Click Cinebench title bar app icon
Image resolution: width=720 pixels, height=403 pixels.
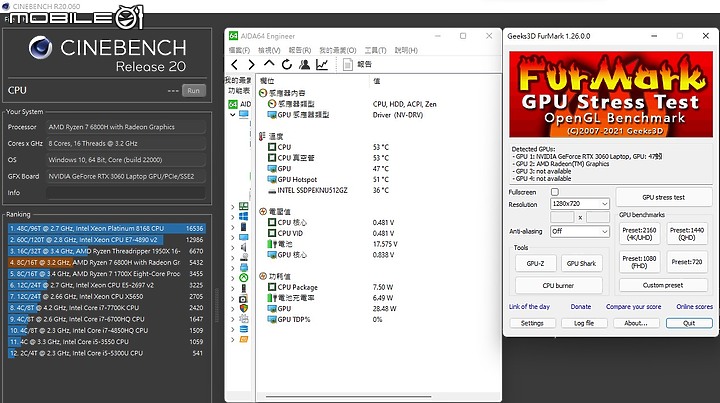tap(6, 6)
